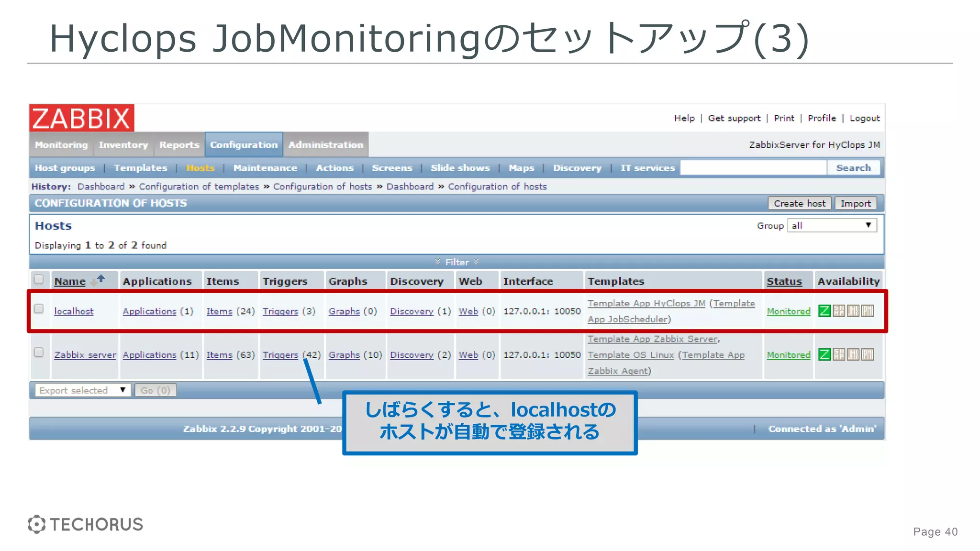Tick the Zabbix server row checkbox
Viewport: 980px width, 551px height.
click(x=39, y=353)
